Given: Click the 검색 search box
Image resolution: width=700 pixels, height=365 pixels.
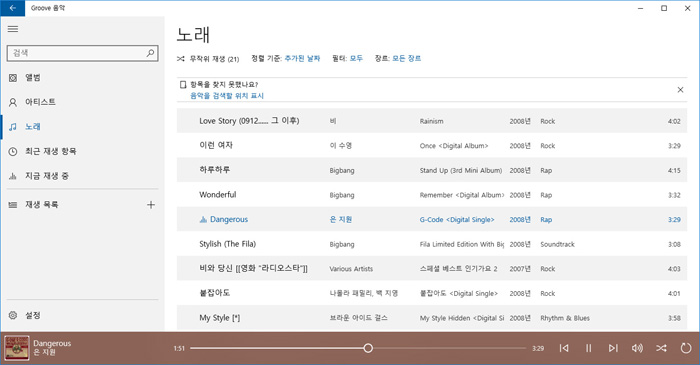Looking at the screenshot, I should pos(83,53).
